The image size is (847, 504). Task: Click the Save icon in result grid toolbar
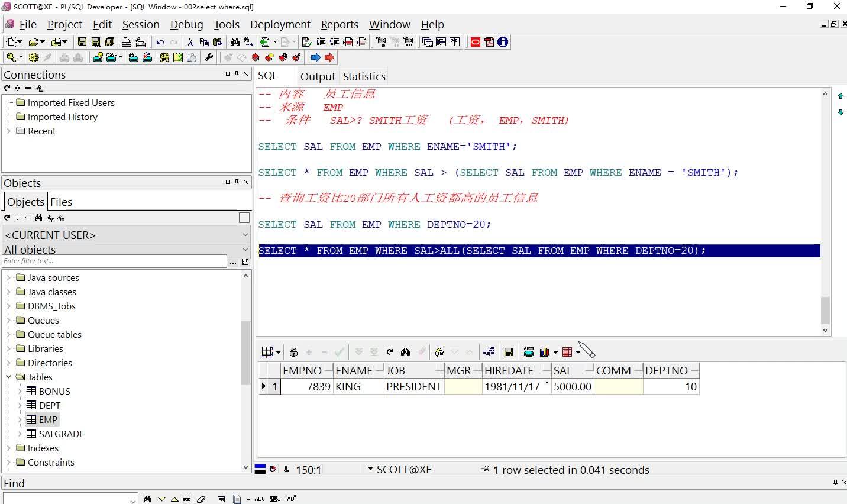coord(508,352)
